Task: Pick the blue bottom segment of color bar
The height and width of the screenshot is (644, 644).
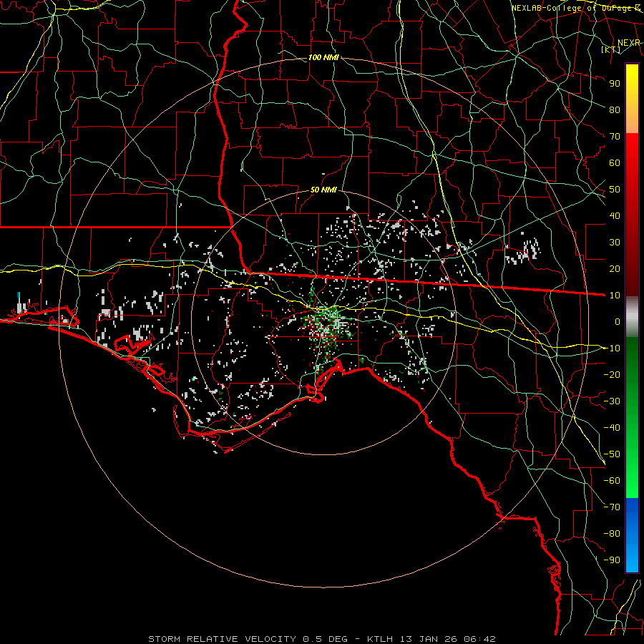Action: (632, 535)
